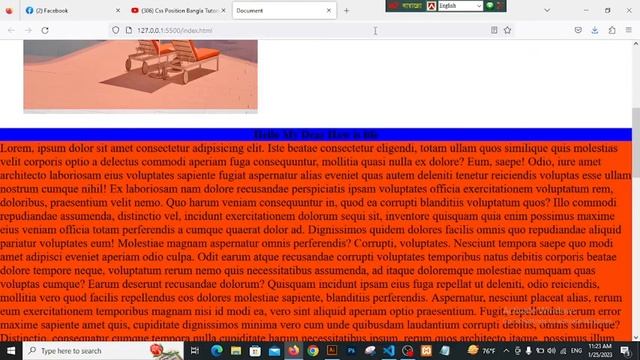Viewport: 640px width, 360px height.
Task: Open the tracking protection shield icon
Action: click(116, 30)
